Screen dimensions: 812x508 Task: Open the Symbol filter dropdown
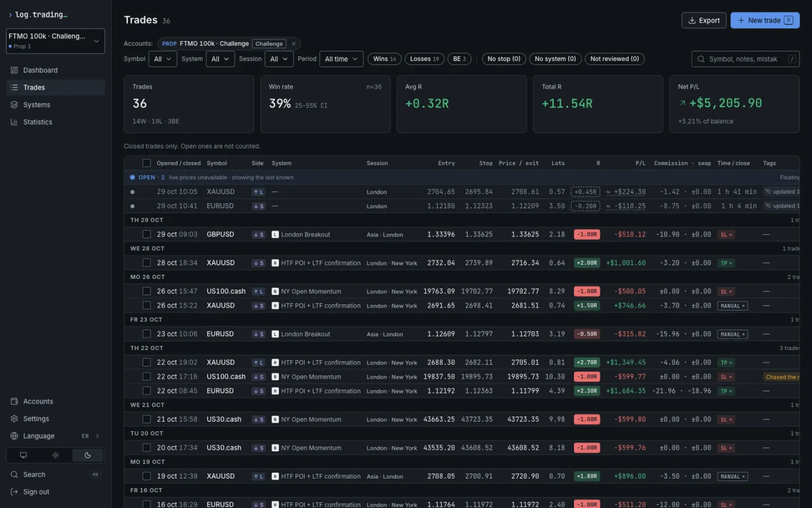pos(162,59)
